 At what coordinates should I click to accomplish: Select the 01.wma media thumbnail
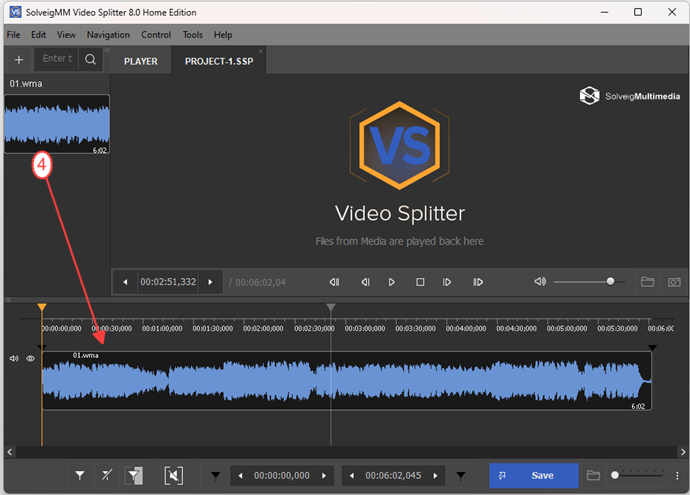(57, 124)
